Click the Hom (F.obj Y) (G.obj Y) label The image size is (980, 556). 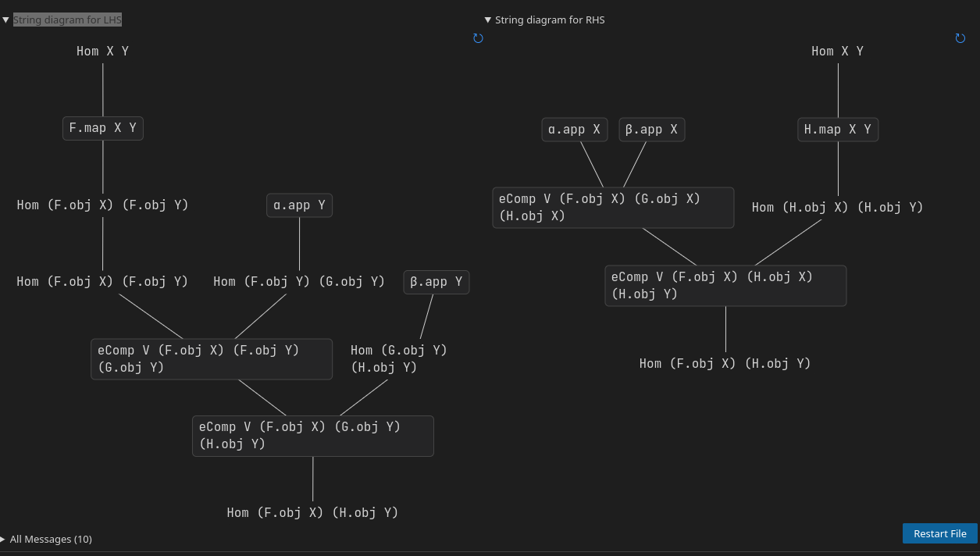[299, 282]
